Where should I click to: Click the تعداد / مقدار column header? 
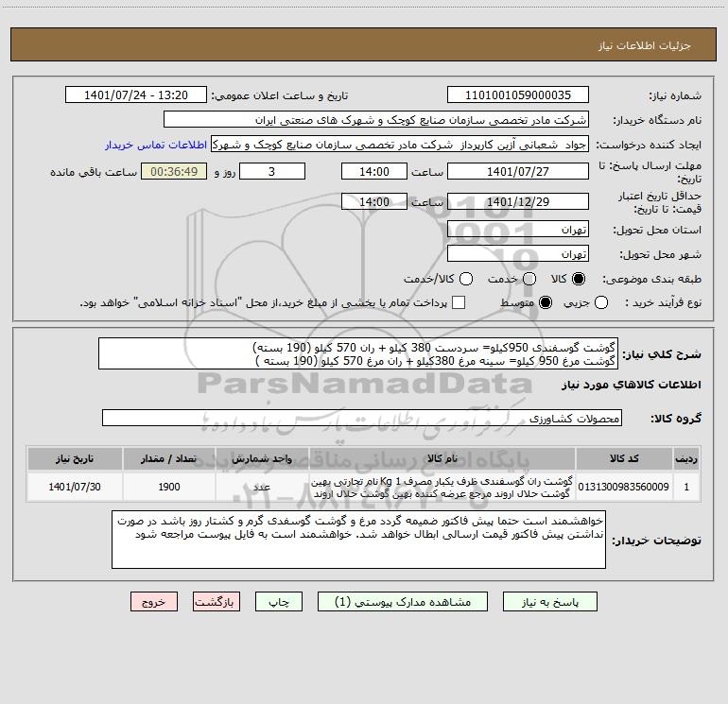(x=169, y=459)
